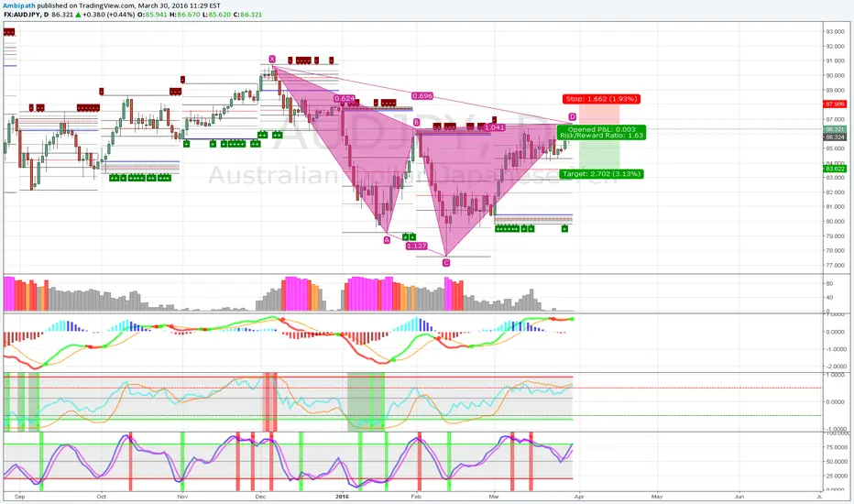The height and width of the screenshot is (504, 854).
Task: Select harmonic pattern point D label
Action: click(x=572, y=116)
